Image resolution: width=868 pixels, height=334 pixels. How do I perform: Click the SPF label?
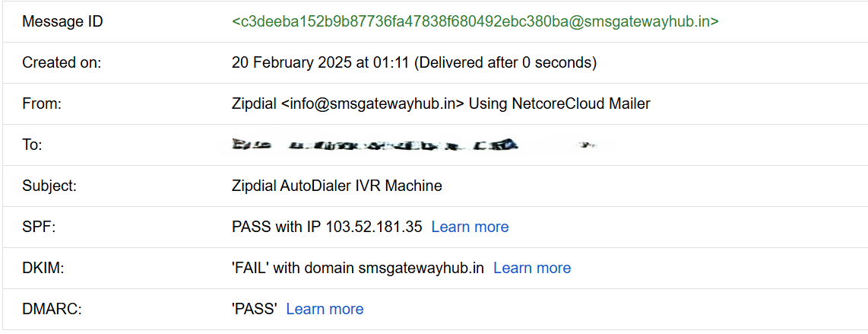[x=39, y=227]
